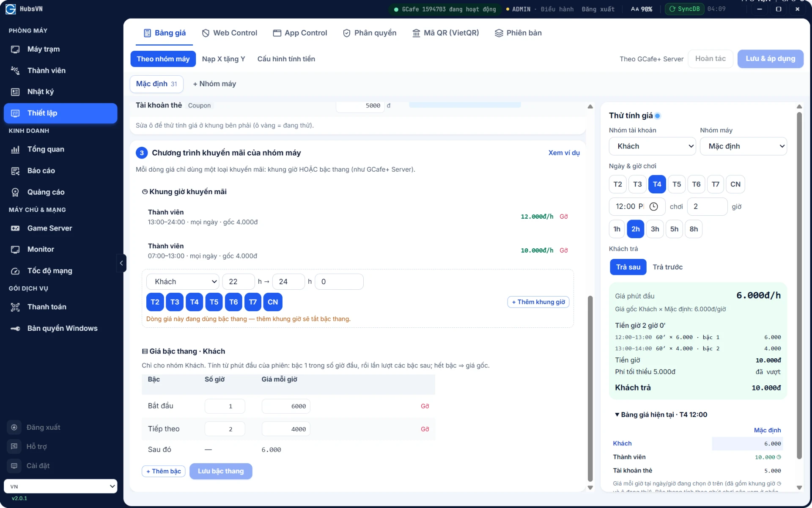The image size is (812, 508).
Task: Click Thêm bậc button
Action: pos(163,471)
